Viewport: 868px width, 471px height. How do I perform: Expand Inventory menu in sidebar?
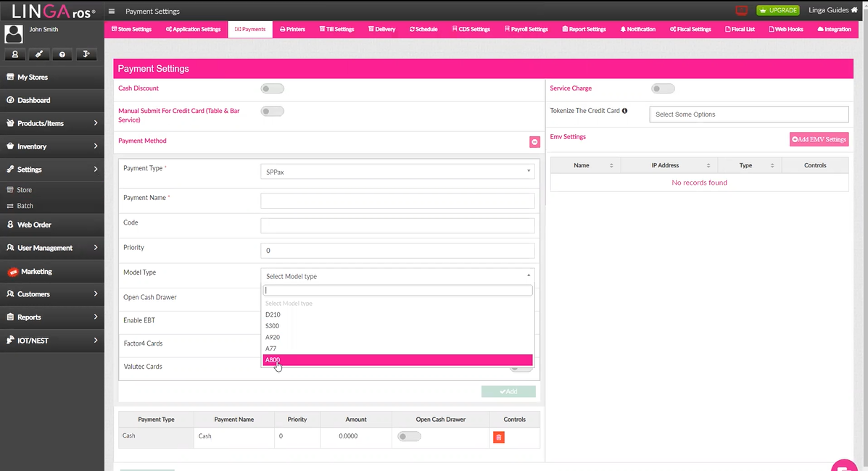[x=52, y=146]
